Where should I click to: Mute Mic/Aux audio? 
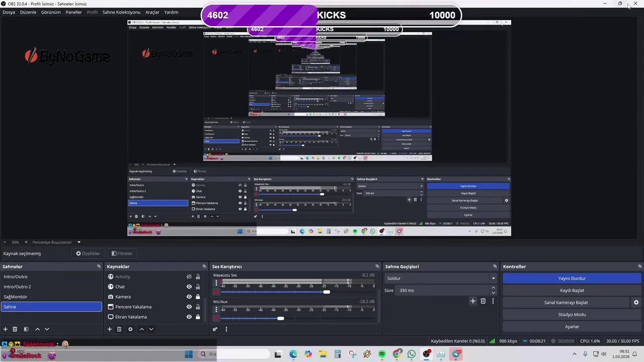216,318
